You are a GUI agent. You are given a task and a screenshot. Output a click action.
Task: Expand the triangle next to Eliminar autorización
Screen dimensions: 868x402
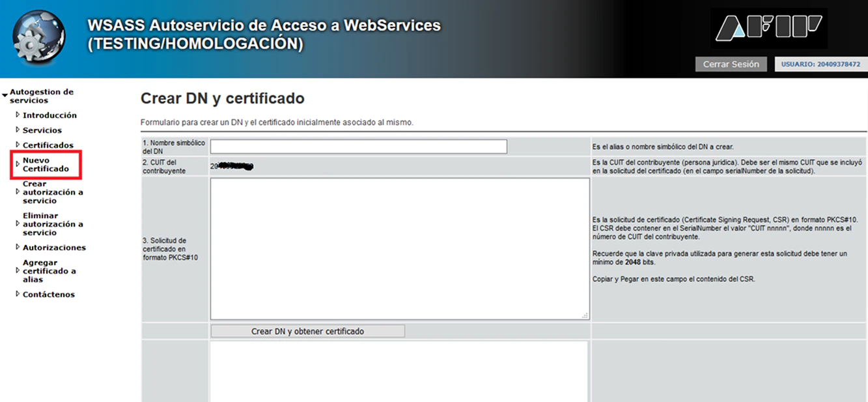pyautogui.click(x=18, y=224)
